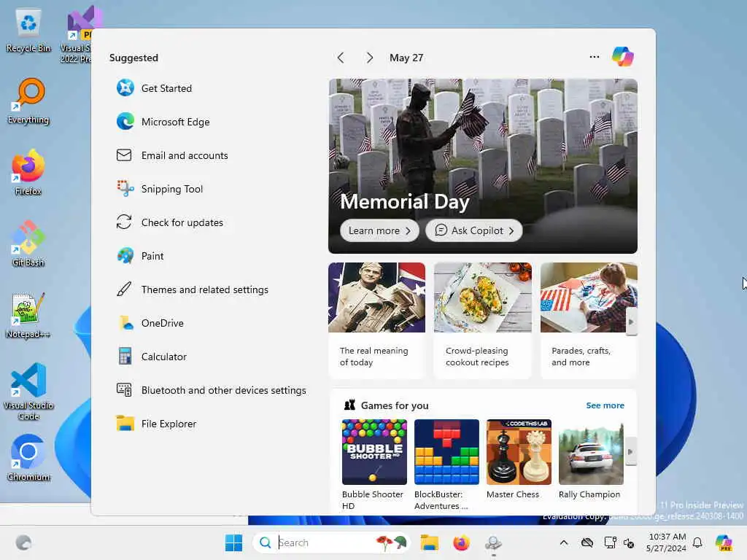
Task: Select Recycle Bin desktop icon
Action: tap(28, 31)
